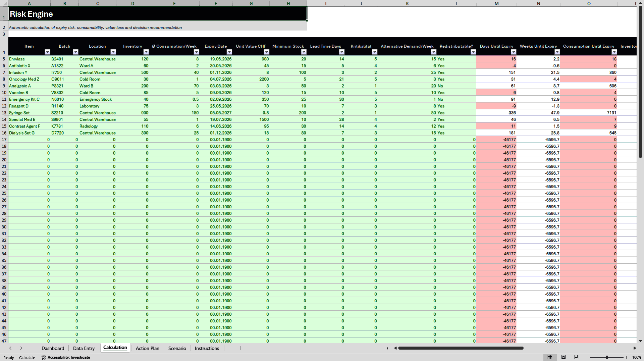Click expiry date 05.05.2027 cell
Image resolution: width=644 pixels, height=361 pixels.
(x=216, y=113)
